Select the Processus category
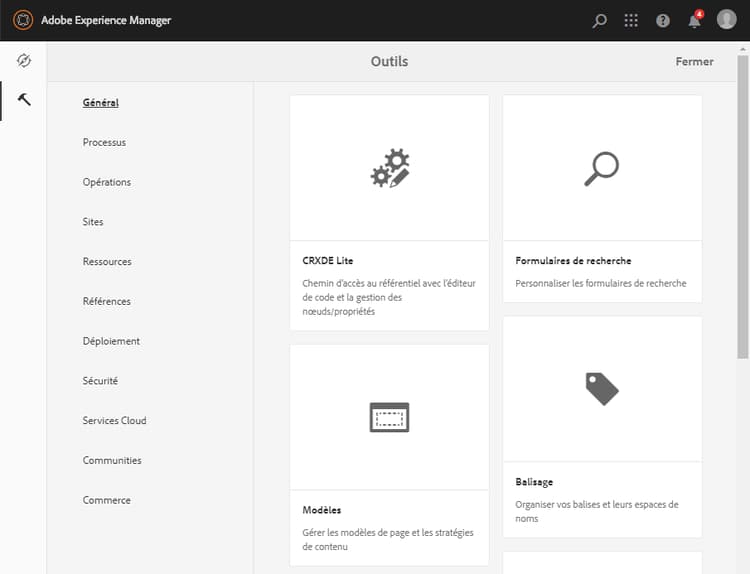 click(104, 143)
